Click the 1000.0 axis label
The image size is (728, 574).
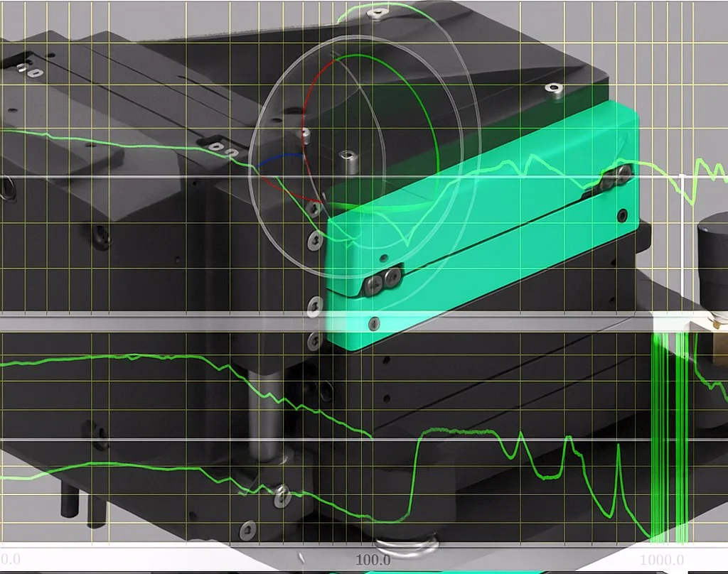[665, 559]
